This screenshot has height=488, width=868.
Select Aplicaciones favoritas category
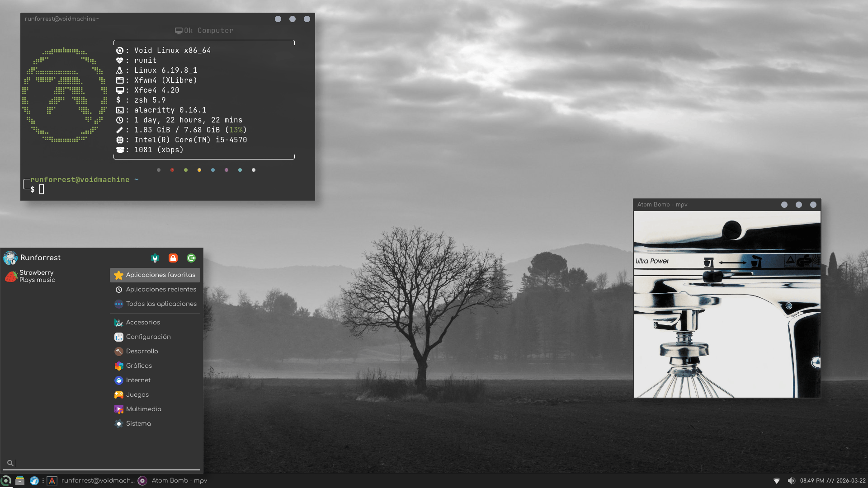point(155,275)
